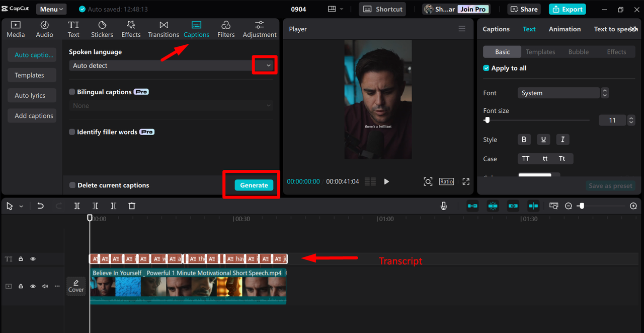Hide the caption text track
Image resolution: width=644 pixels, height=333 pixels.
[x=33, y=259]
